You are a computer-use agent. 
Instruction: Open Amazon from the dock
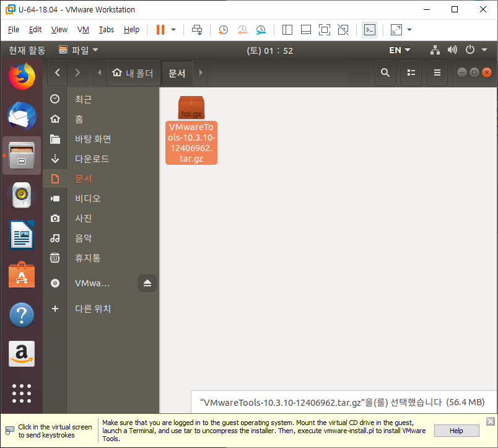tap(22, 354)
